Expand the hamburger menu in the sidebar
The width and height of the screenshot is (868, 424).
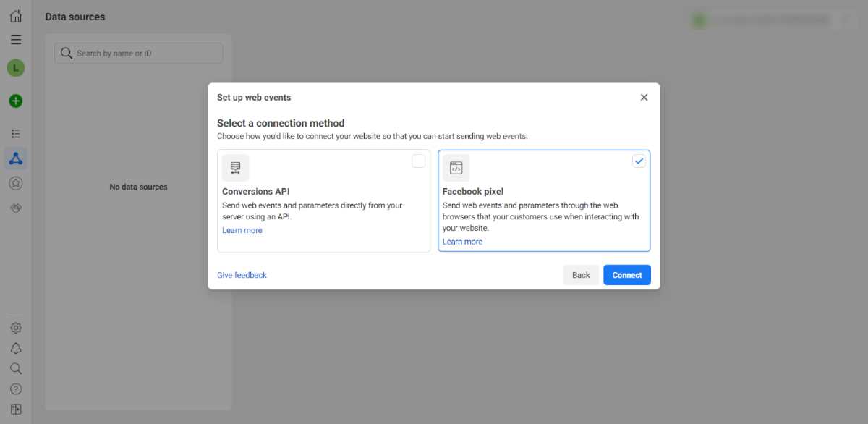[x=16, y=40]
